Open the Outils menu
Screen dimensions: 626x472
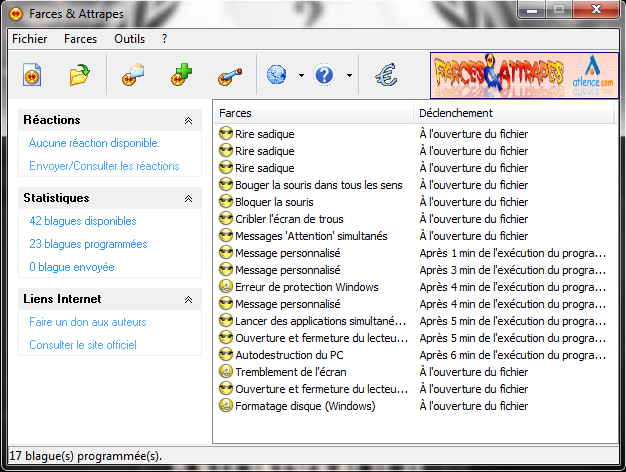click(x=129, y=39)
